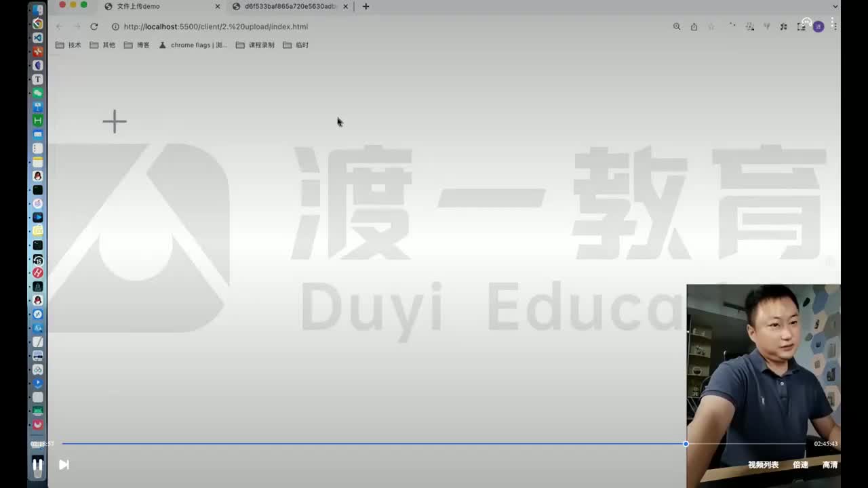This screenshot has width=868, height=488.
Task: Click the localhost:5500 address bar
Action: (x=387, y=26)
